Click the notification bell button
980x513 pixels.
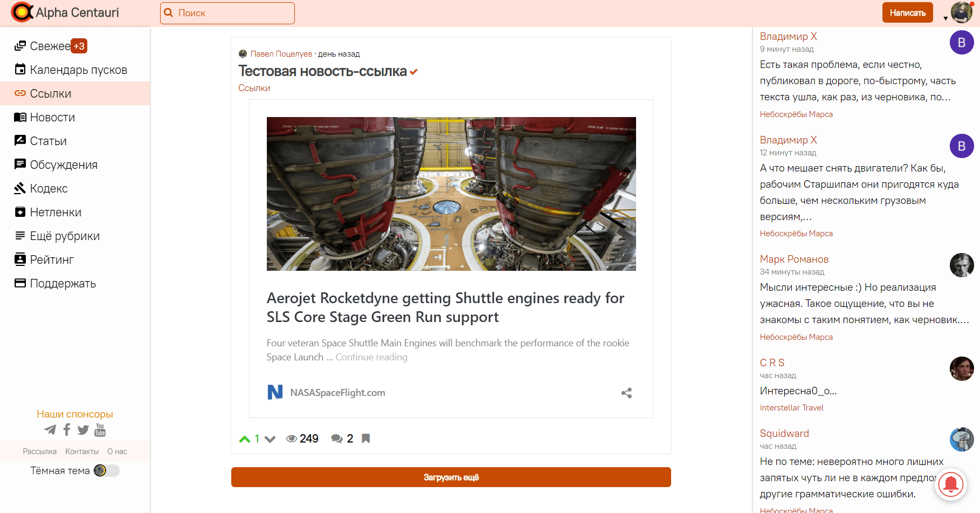951,484
